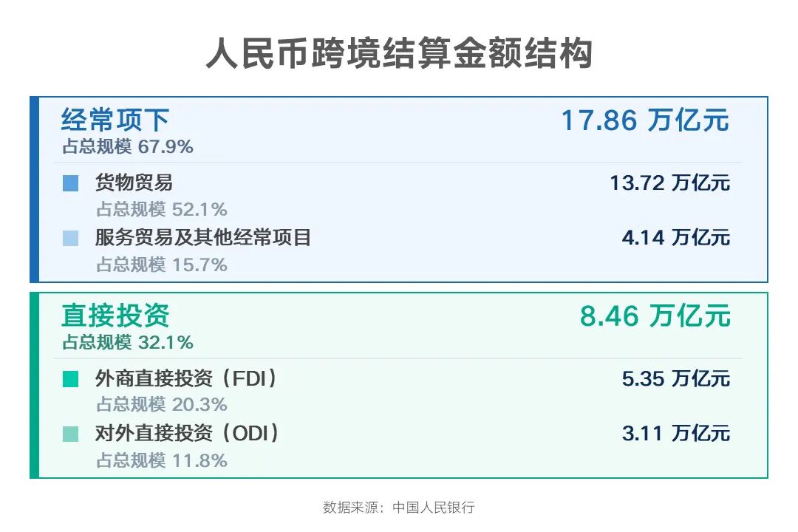
Task: Click the 8.46 万亿元 total value
Action: tap(655, 316)
